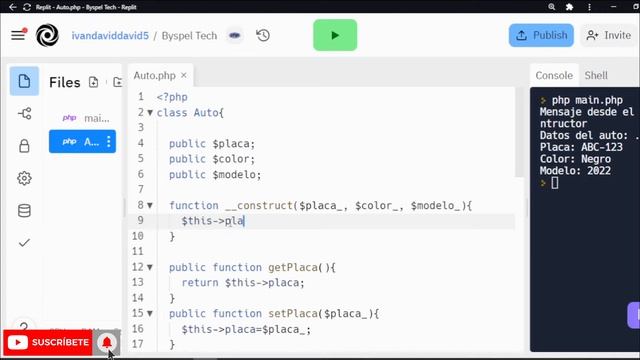Image resolution: width=640 pixels, height=360 pixels.
Task: Click the Replit swirl logo
Action: 47,36
